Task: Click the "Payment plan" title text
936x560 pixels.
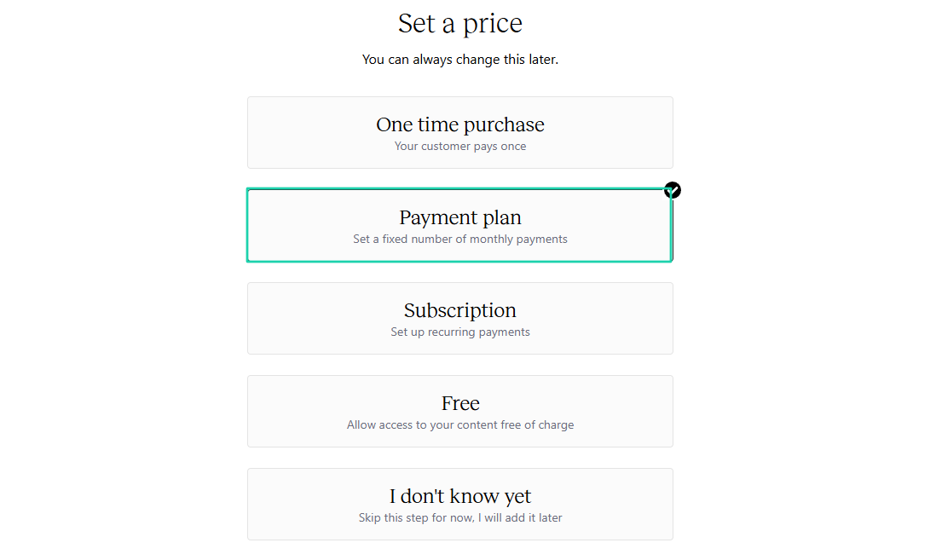Action: (460, 217)
